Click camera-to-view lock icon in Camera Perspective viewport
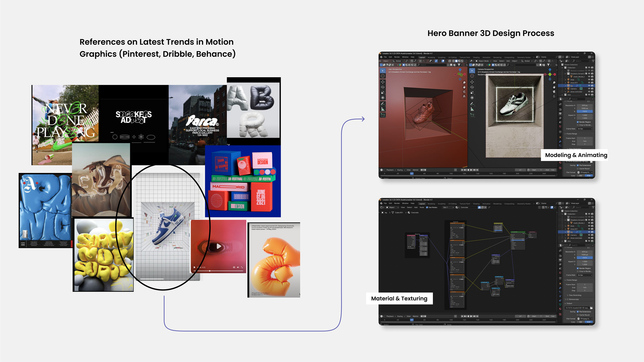The image size is (644, 362). [554, 96]
